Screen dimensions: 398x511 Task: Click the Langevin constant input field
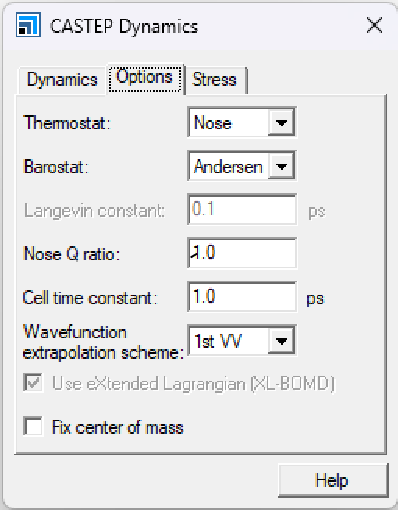(x=242, y=210)
